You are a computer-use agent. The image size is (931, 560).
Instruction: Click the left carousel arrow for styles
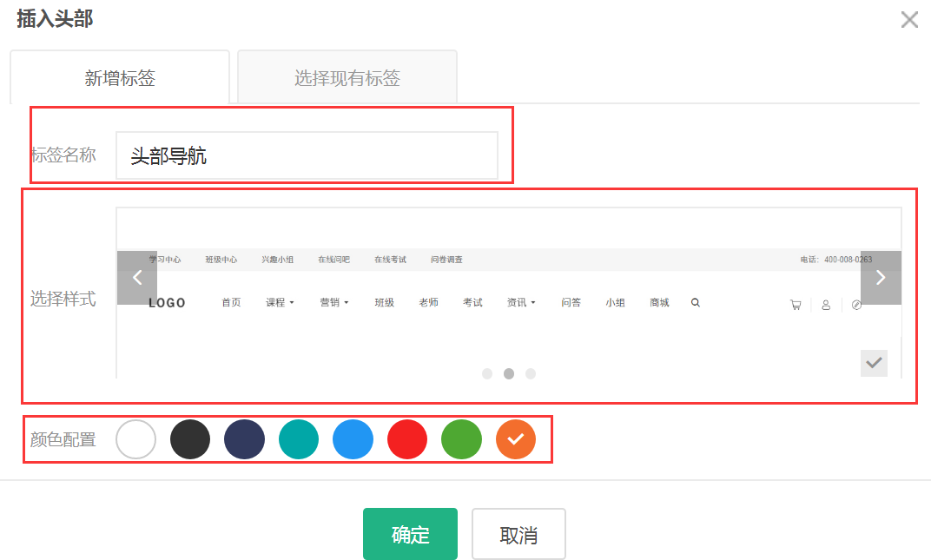pyautogui.click(x=137, y=278)
